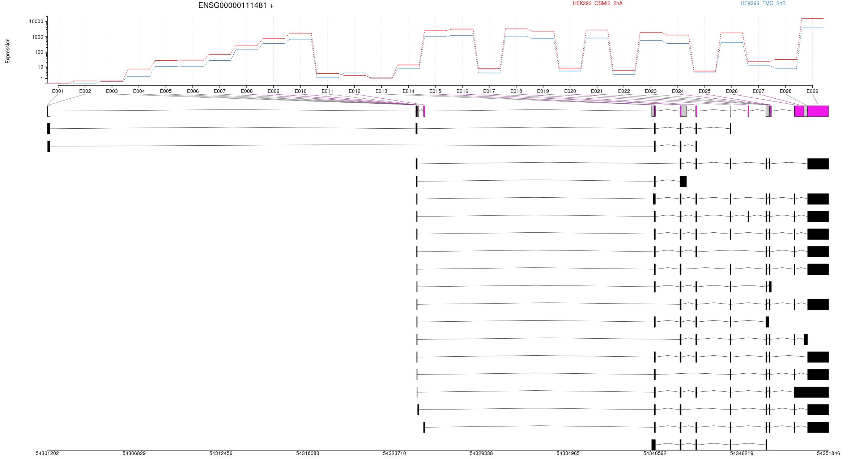Image resolution: width=868 pixels, height=459 pixels.
Task: Click exon bin label E021
Action: click(x=597, y=91)
